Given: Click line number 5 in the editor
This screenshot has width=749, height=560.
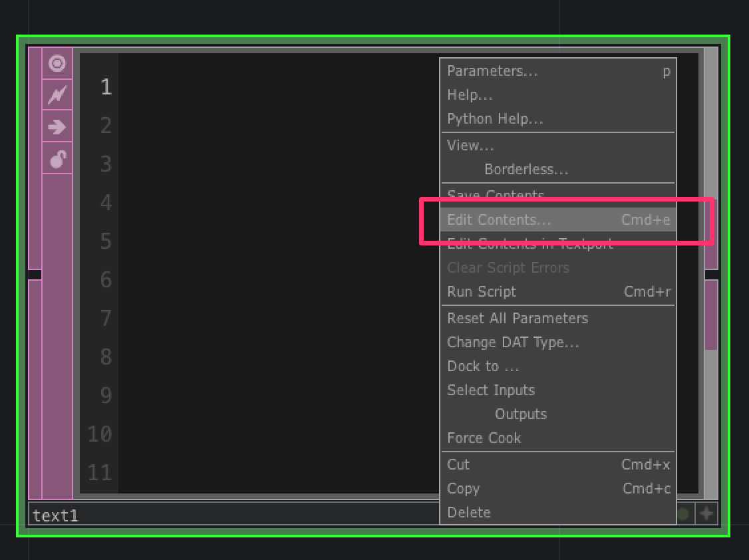Looking at the screenshot, I should tap(106, 241).
